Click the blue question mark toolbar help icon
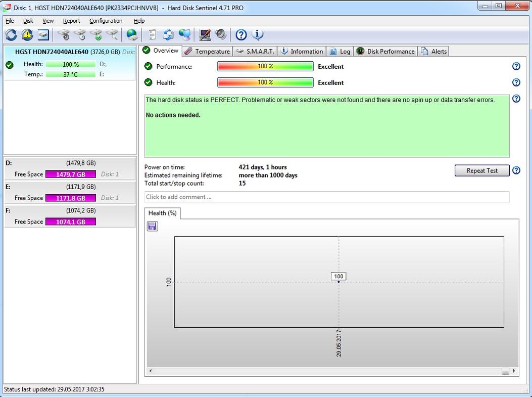The width and height of the screenshot is (532, 397). 241,34
